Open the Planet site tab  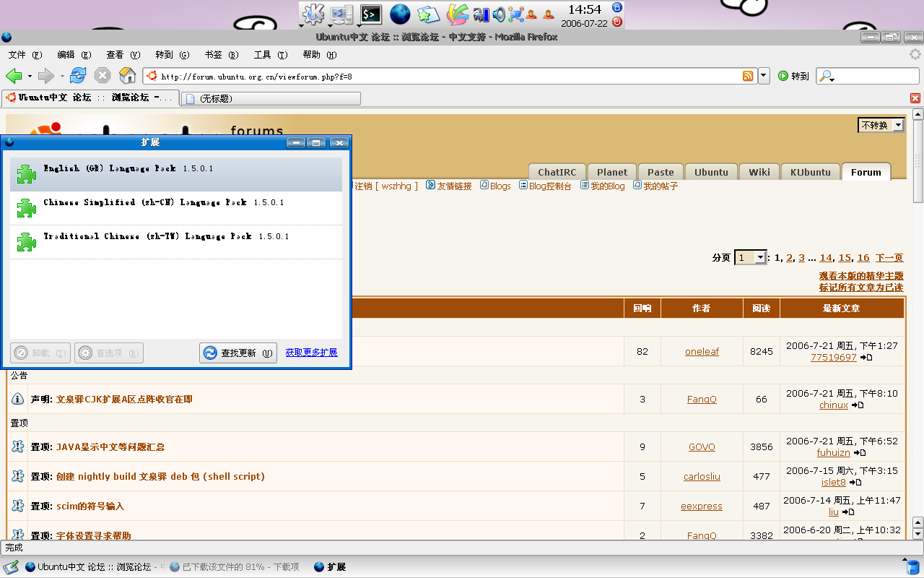pyautogui.click(x=612, y=172)
